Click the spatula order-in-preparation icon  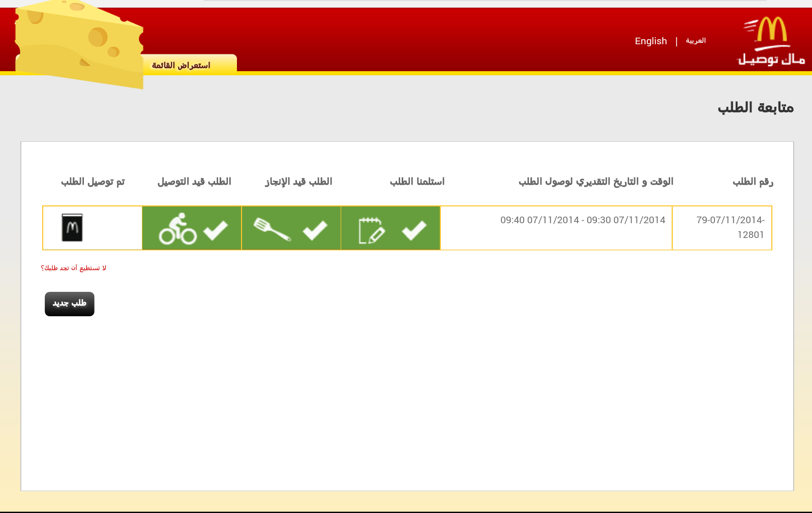coord(272,229)
